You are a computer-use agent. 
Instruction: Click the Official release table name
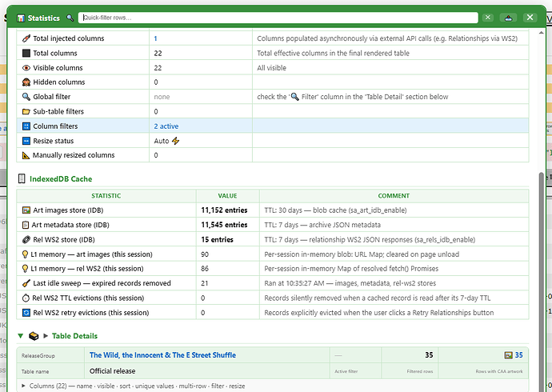112,371
